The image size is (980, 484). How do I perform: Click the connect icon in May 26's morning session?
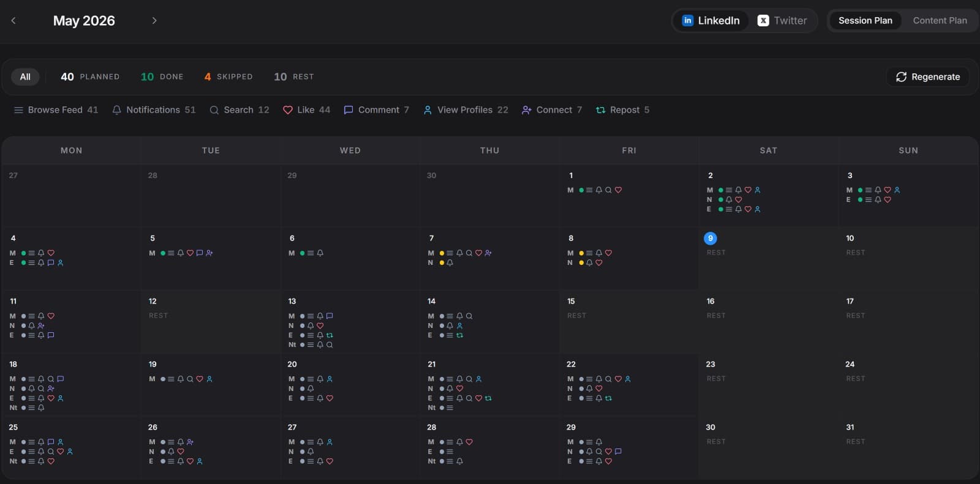tap(190, 442)
